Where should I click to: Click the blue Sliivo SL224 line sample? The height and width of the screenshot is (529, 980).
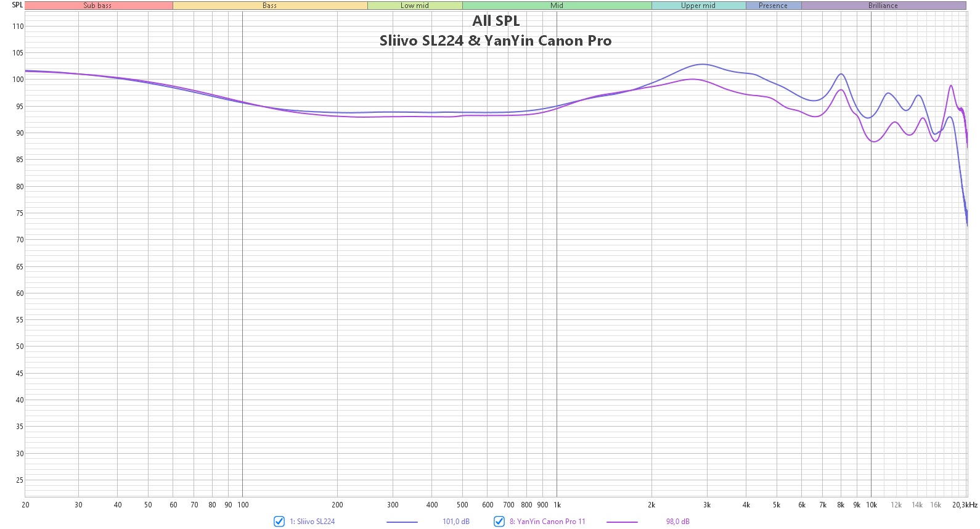pyautogui.click(x=402, y=522)
